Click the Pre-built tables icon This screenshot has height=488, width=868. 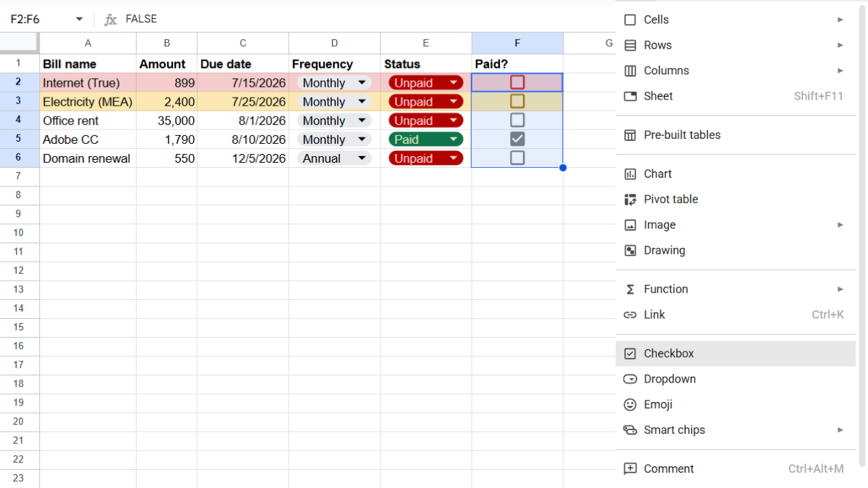point(630,134)
